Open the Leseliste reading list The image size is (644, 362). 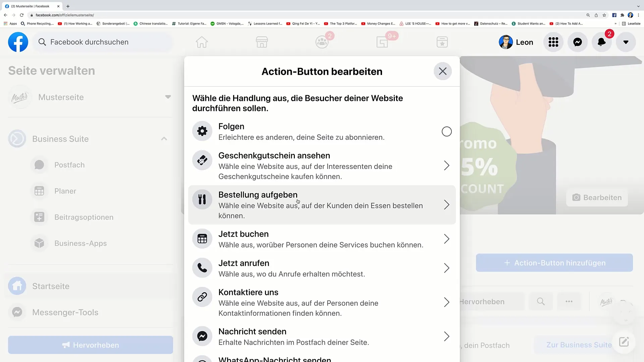(x=631, y=24)
